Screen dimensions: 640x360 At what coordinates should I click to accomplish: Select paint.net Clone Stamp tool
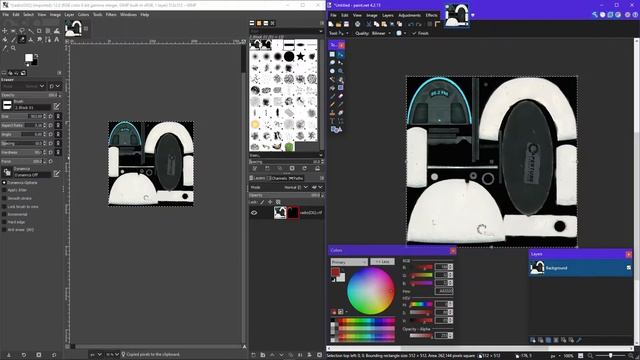click(332, 113)
